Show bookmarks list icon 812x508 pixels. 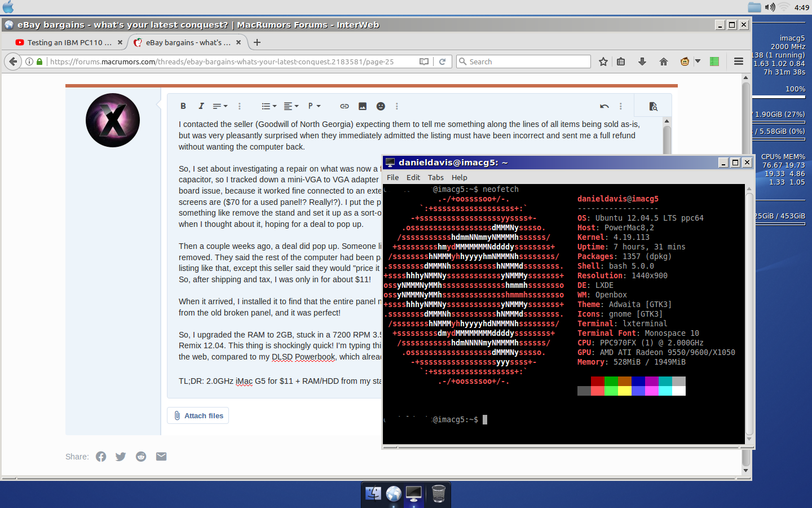(621, 62)
